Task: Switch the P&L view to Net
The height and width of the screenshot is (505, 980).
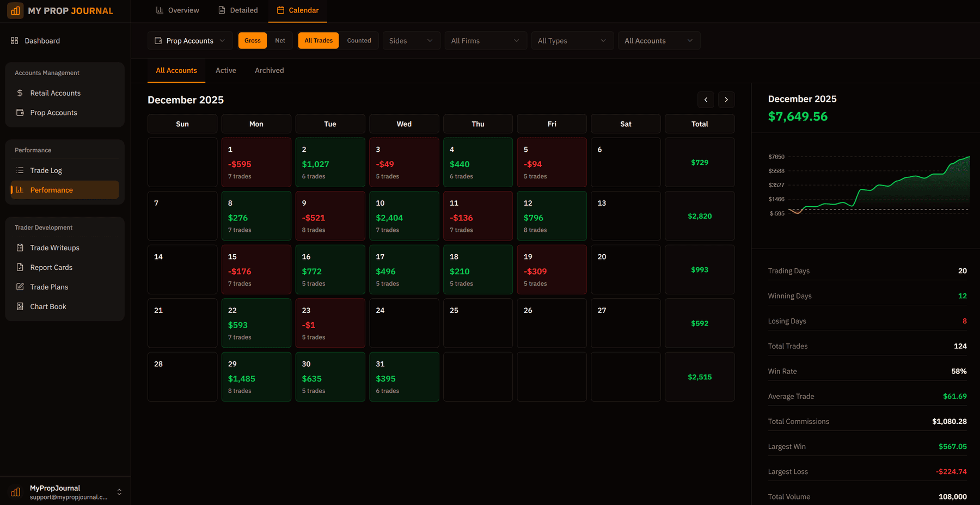Action: coord(280,40)
